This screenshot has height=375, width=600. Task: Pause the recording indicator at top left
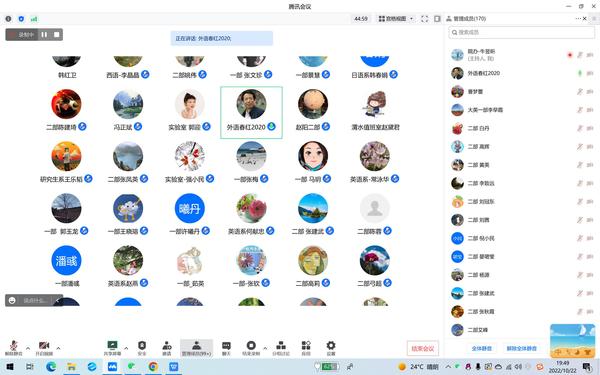click(x=44, y=34)
